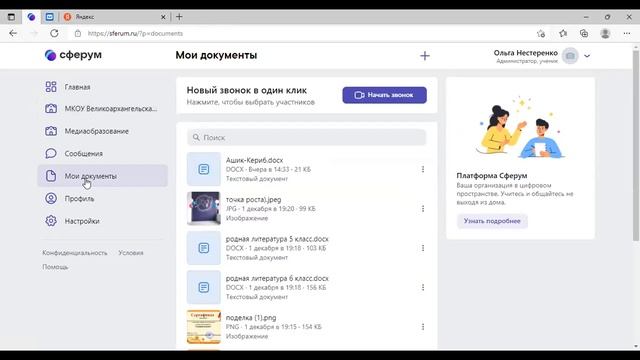
Task: Click file name поделка (1).png
Action: [251, 318]
